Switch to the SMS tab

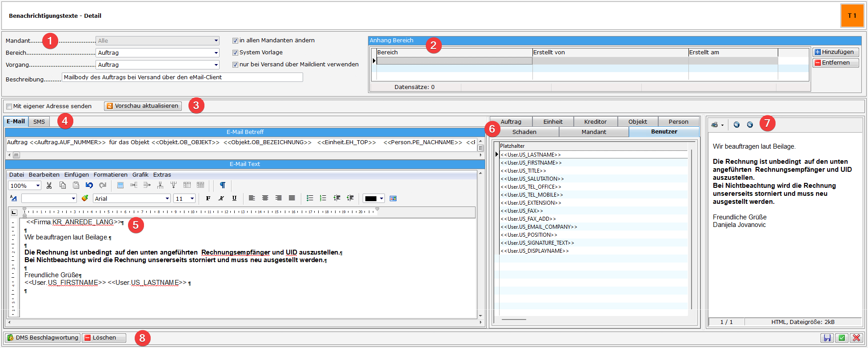[x=39, y=122]
